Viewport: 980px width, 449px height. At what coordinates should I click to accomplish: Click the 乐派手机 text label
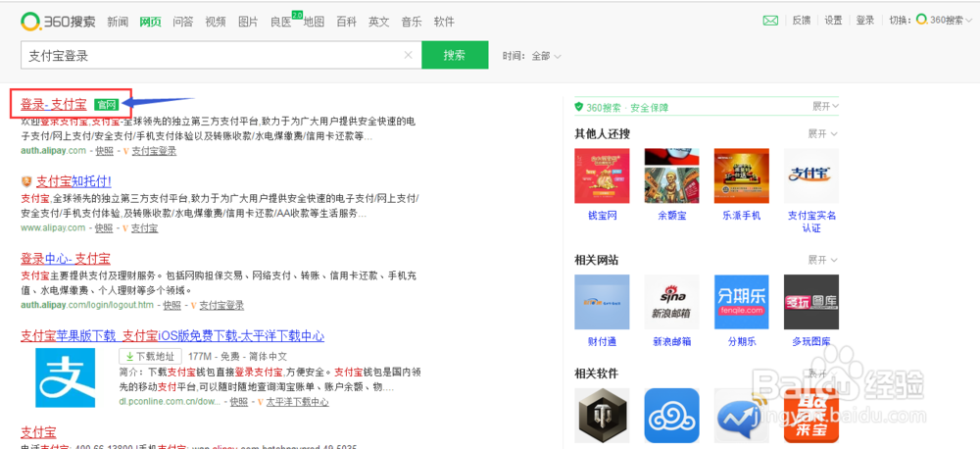pyautogui.click(x=742, y=216)
